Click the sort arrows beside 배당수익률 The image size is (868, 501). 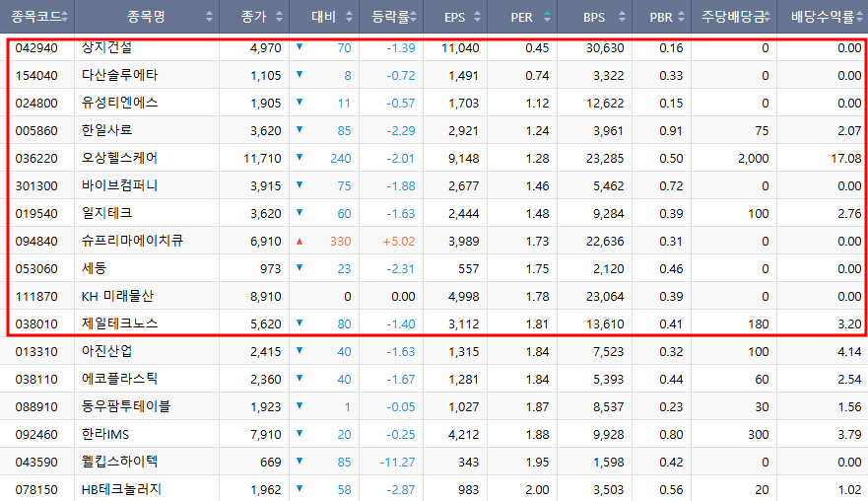pos(858,17)
